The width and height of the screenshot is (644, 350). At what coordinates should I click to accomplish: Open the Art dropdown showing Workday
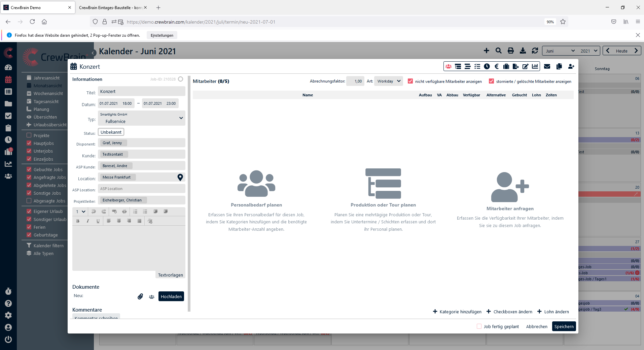[x=388, y=81]
